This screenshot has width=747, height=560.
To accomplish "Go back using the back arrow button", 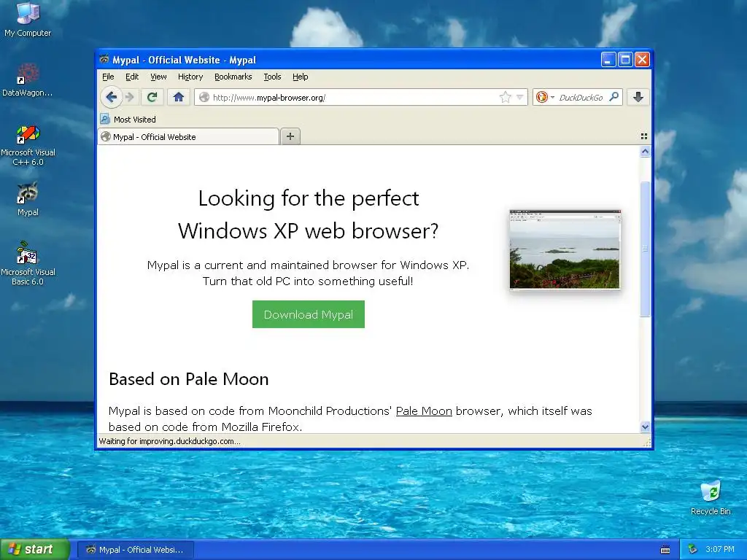I will tap(112, 97).
